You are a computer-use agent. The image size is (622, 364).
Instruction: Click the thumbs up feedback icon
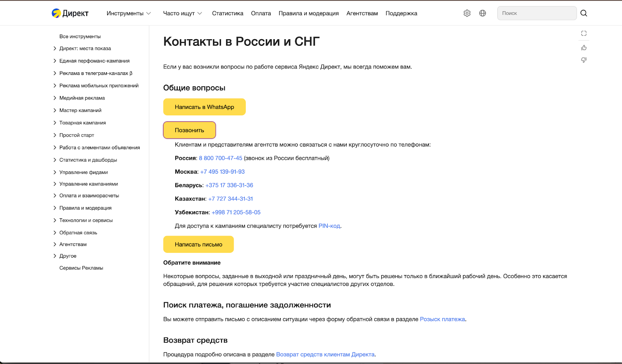pos(584,48)
